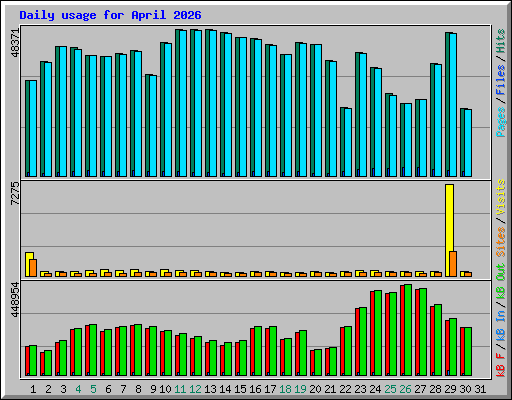Image resolution: width=512 pixels, height=400 pixels.
Task: Select day label "10" on the x-axis
Action: (165, 389)
